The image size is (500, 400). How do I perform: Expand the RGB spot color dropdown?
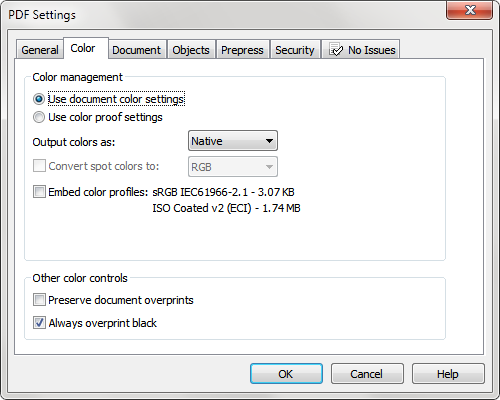point(233,167)
